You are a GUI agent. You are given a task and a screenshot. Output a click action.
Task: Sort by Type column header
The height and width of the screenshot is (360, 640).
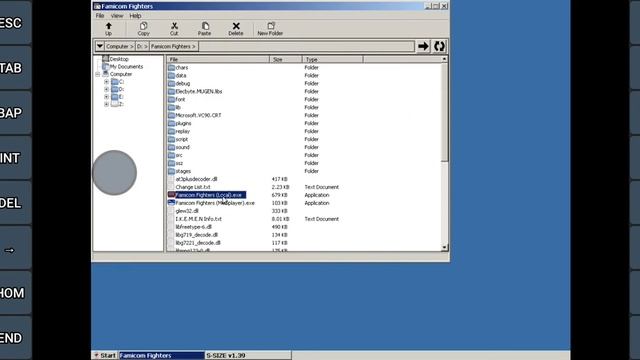[333, 60]
